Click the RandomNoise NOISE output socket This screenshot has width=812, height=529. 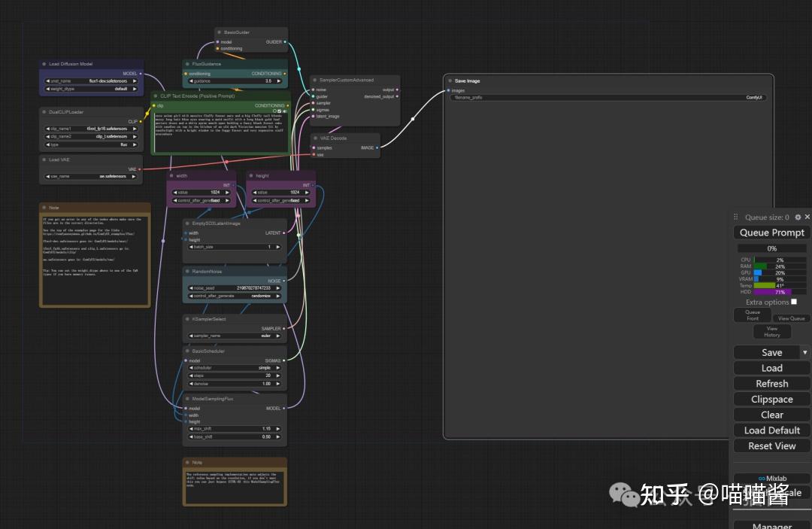(x=284, y=281)
